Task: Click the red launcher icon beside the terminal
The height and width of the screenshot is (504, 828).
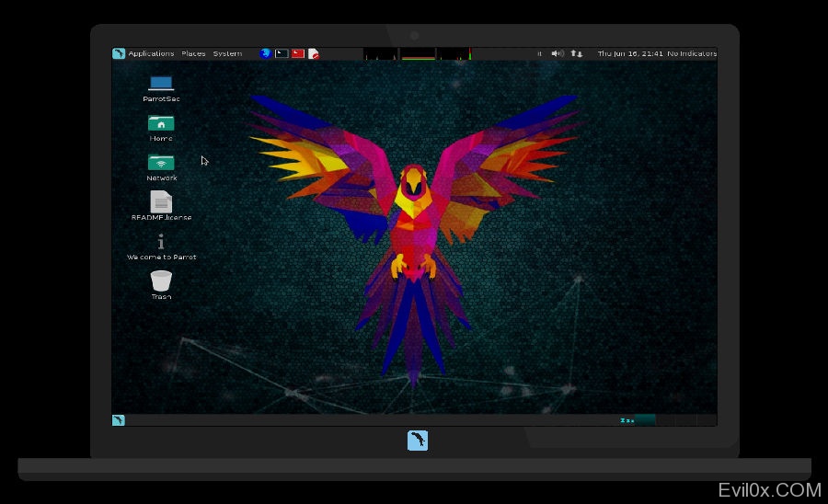Action: click(298, 53)
